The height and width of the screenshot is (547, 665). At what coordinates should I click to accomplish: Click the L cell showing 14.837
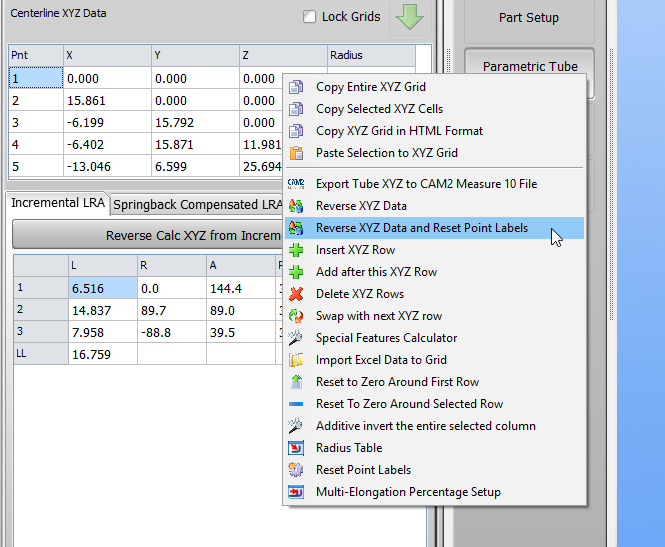pyautogui.click(x=103, y=310)
